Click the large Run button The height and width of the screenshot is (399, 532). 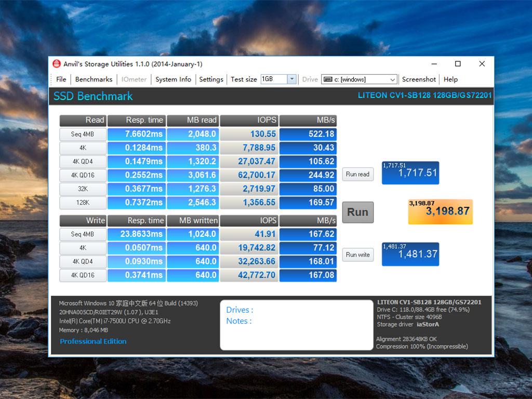(357, 212)
